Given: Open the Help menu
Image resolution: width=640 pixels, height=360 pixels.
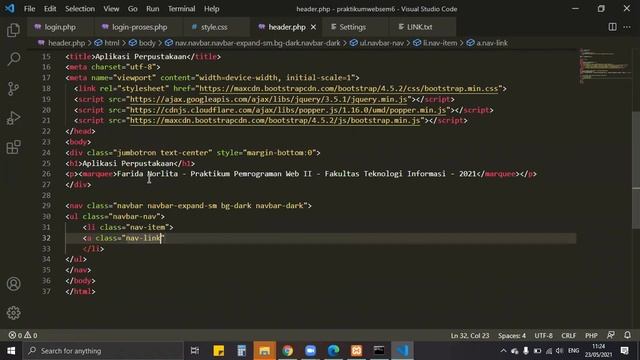Looking at the screenshot, I should coord(211,9).
